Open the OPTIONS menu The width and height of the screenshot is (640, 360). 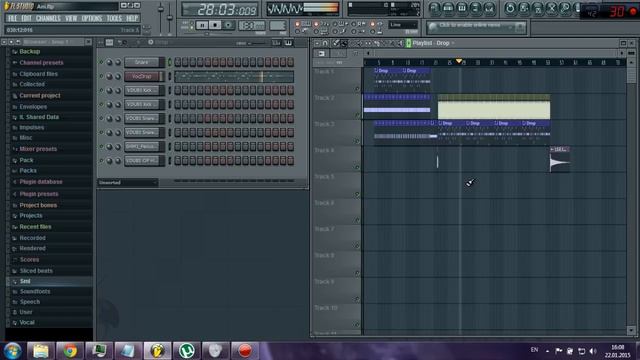[x=92, y=18]
